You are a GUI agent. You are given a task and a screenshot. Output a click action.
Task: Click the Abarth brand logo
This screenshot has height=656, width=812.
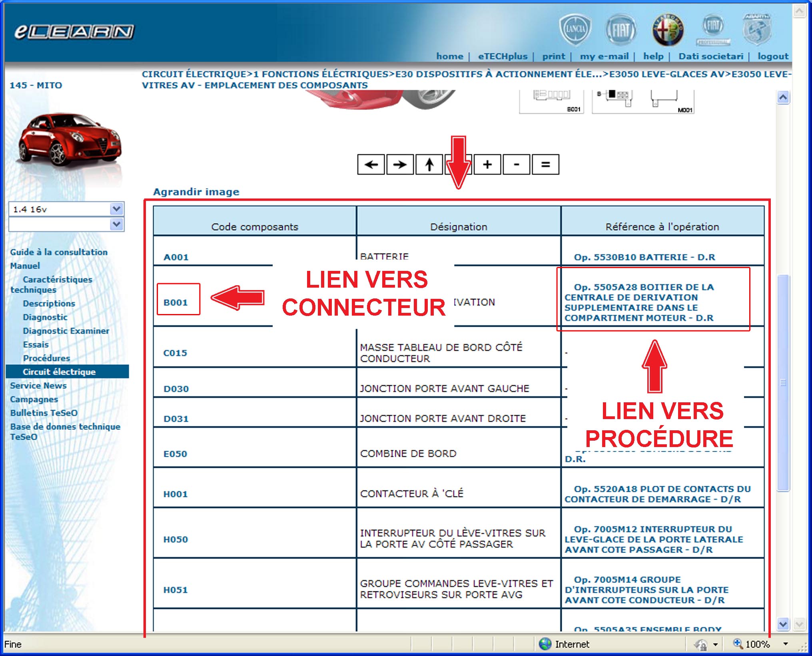click(757, 30)
